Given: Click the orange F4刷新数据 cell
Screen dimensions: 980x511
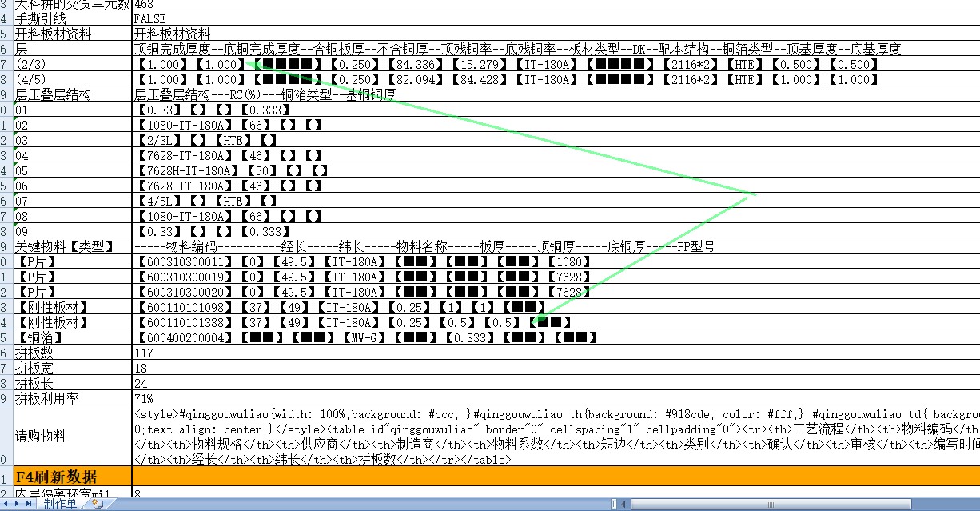Looking at the screenshot, I should click(x=72, y=477).
